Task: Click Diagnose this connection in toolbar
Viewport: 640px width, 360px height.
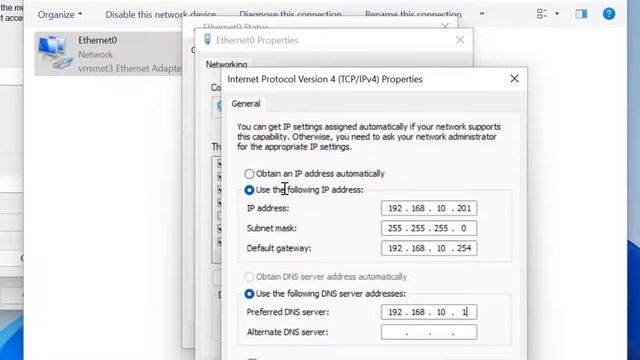Action: [x=290, y=14]
